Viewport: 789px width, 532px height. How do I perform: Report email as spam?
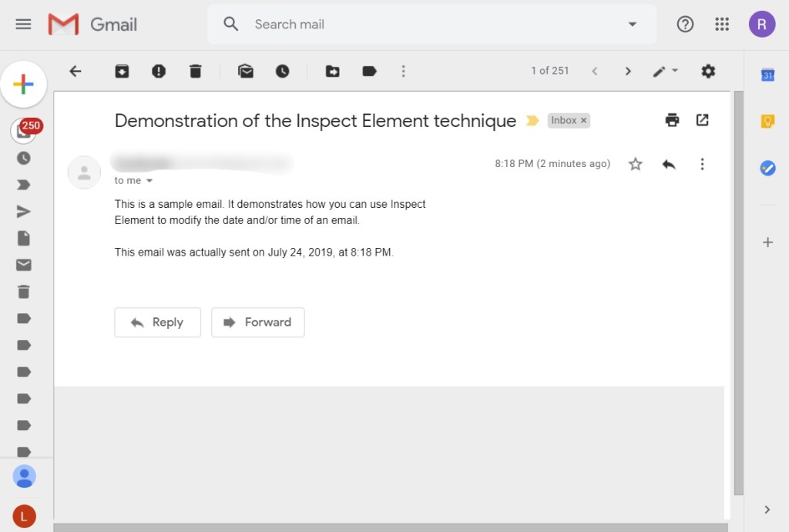point(159,71)
